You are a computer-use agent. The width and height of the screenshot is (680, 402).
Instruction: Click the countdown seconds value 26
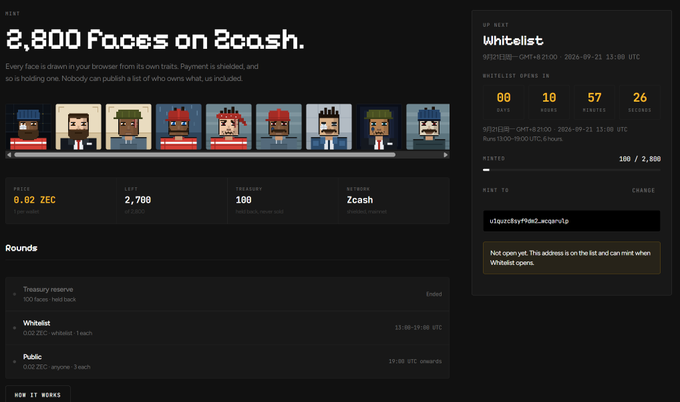(x=640, y=98)
